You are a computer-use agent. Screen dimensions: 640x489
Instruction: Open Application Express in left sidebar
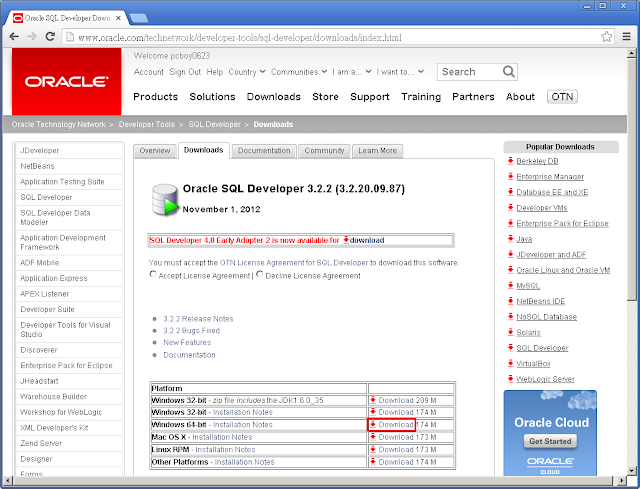pyautogui.click(x=54, y=278)
